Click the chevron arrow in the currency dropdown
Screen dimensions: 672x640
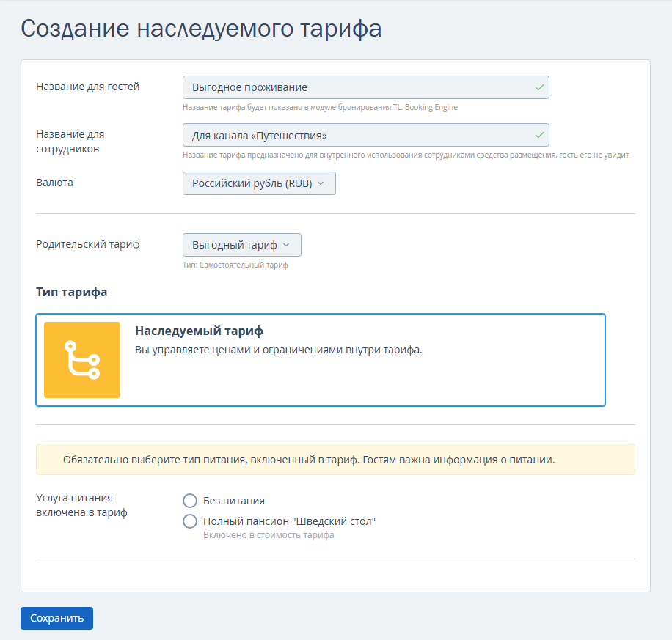(321, 183)
